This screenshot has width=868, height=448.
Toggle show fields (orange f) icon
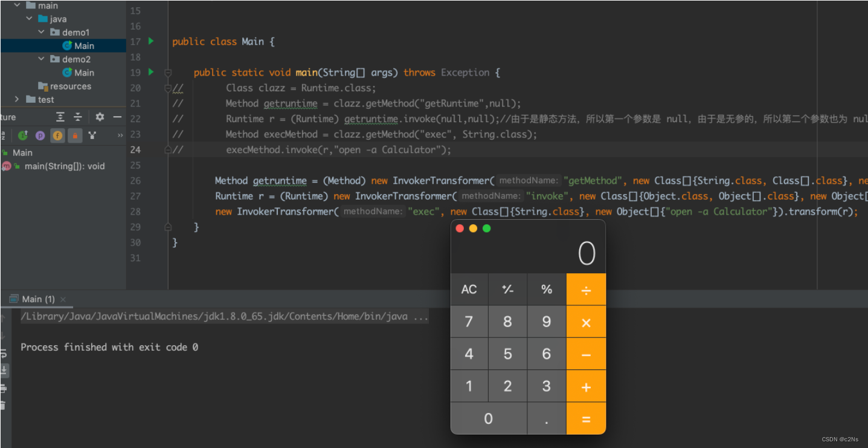[57, 135]
